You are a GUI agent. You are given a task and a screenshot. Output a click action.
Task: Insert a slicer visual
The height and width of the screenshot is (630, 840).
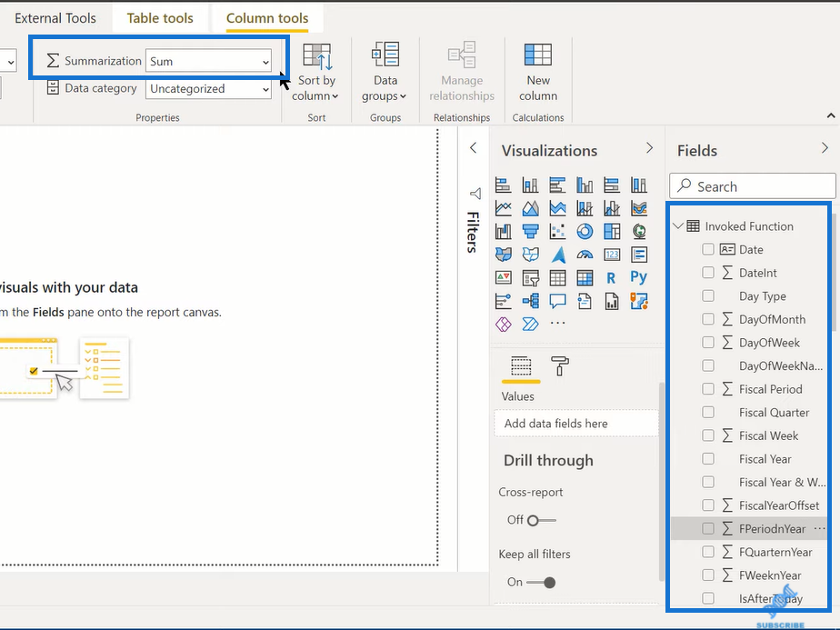(530, 277)
